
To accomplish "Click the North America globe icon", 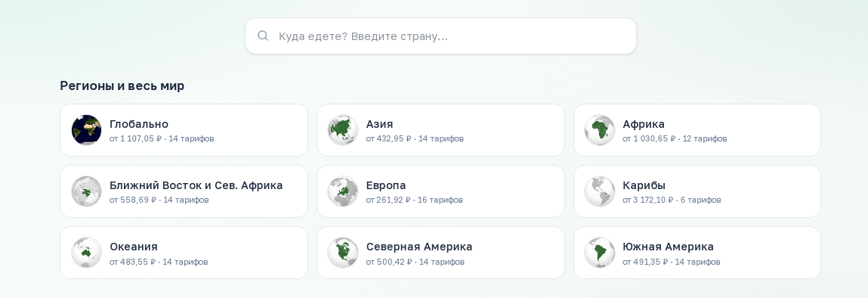I will click(343, 253).
